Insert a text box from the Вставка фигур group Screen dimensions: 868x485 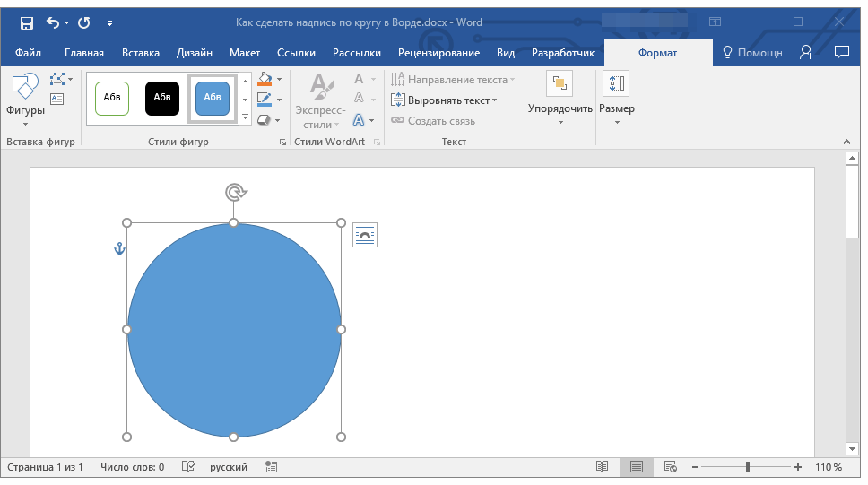point(57,100)
